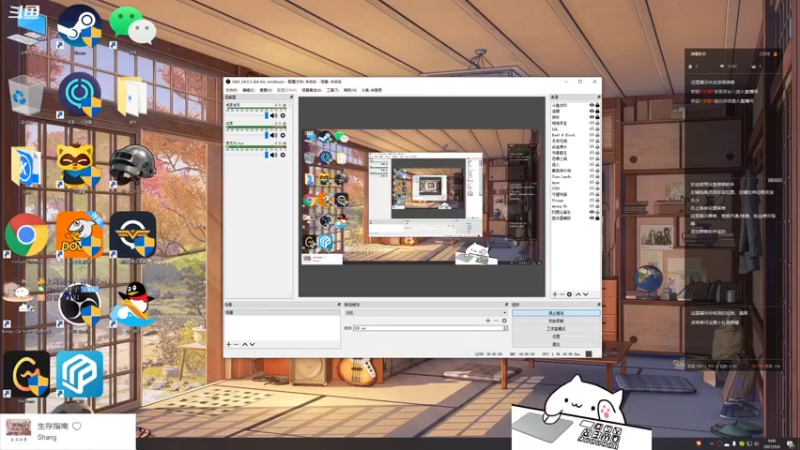Adjust transition duration spinner arrows
Image resolution: width=800 pixels, height=450 pixels.
click(505, 328)
